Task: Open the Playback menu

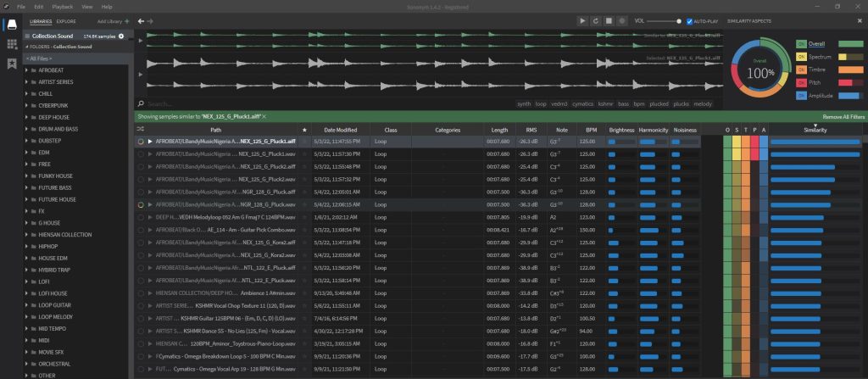Action: [x=62, y=7]
